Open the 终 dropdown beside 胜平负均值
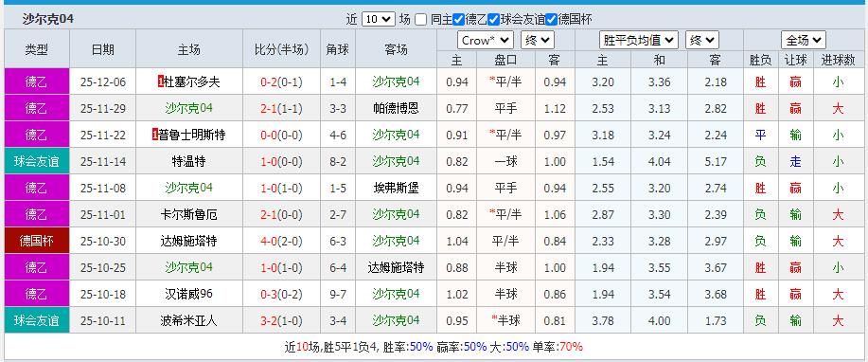 [x=702, y=41]
